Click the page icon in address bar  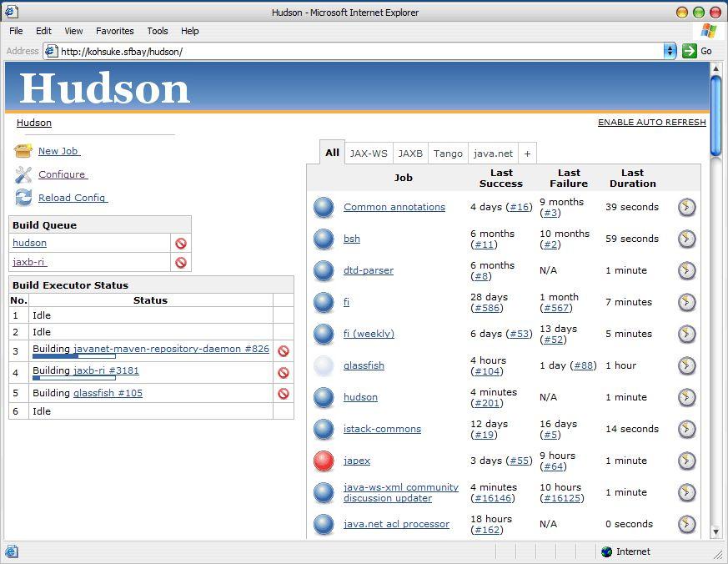[x=51, y=51]
